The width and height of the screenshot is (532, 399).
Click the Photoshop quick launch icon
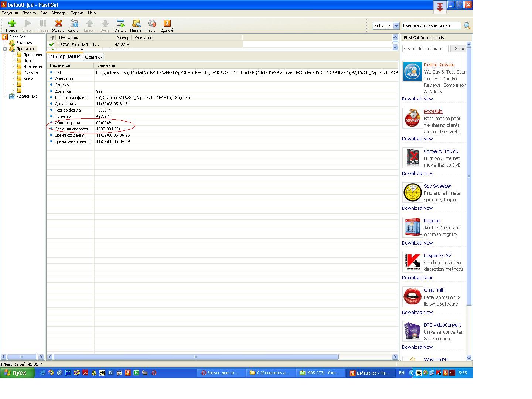point(110,373)
